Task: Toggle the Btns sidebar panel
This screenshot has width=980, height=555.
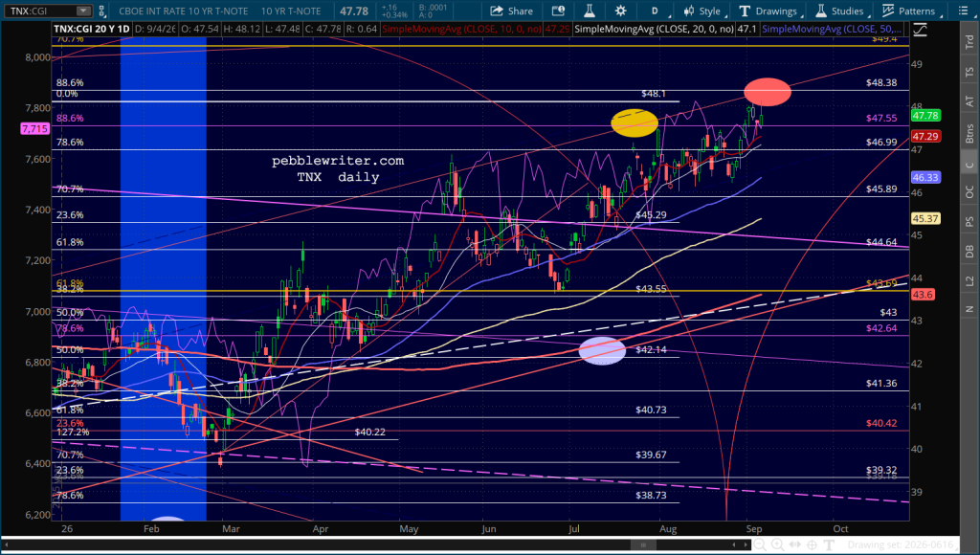Action: pos(969,132)
